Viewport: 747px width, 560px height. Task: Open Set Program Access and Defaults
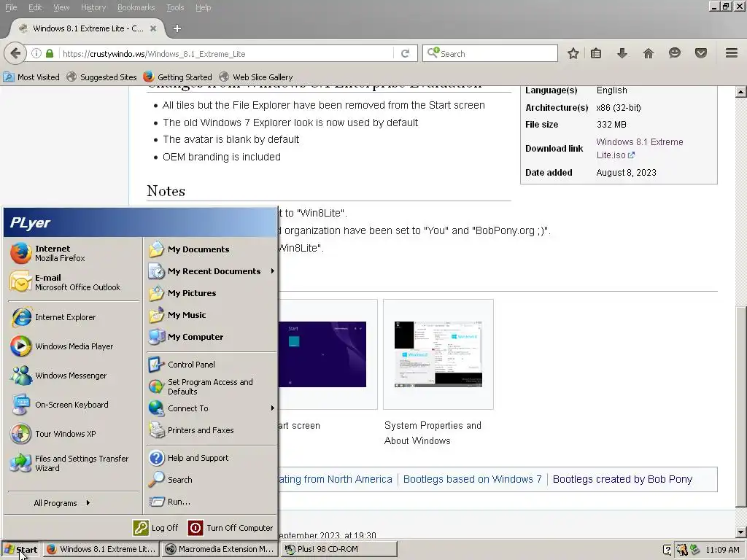pos(211,386)
